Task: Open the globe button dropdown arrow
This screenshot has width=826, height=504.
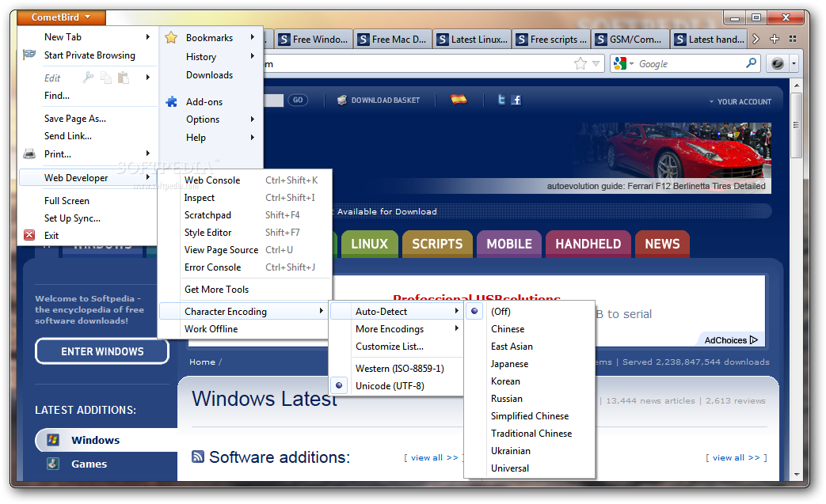Action: [x=794, y=63]
